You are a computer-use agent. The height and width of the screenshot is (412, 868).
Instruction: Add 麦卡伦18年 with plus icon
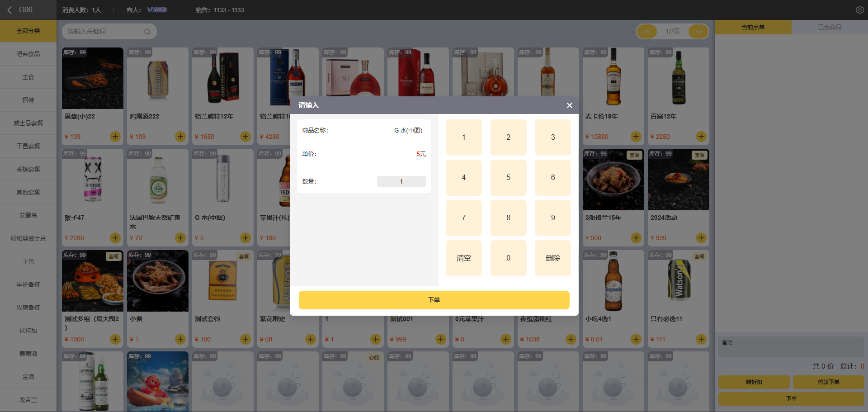(636, 137)
